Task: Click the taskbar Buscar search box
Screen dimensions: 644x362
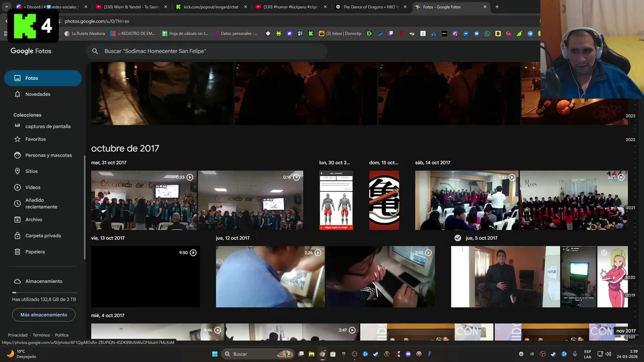Action: pyautogui.click(x=259, y=354)
